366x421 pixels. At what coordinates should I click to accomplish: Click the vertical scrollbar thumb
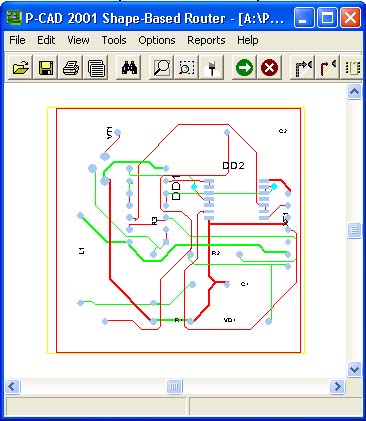pos(354,230)
